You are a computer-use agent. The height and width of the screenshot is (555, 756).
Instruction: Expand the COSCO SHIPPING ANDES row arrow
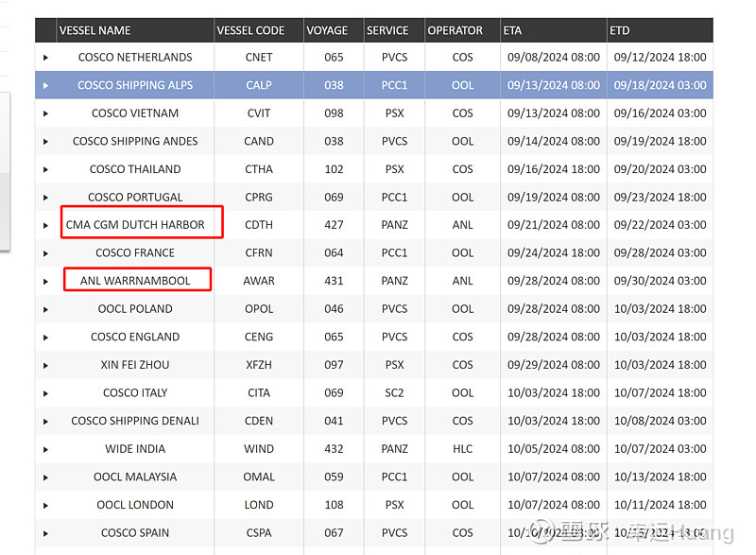point(45,141)
